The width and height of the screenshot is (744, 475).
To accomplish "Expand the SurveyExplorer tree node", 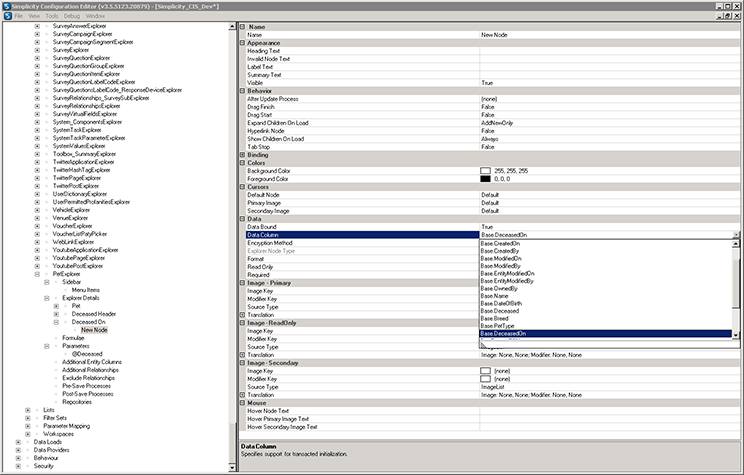I will tap(37, 50).
